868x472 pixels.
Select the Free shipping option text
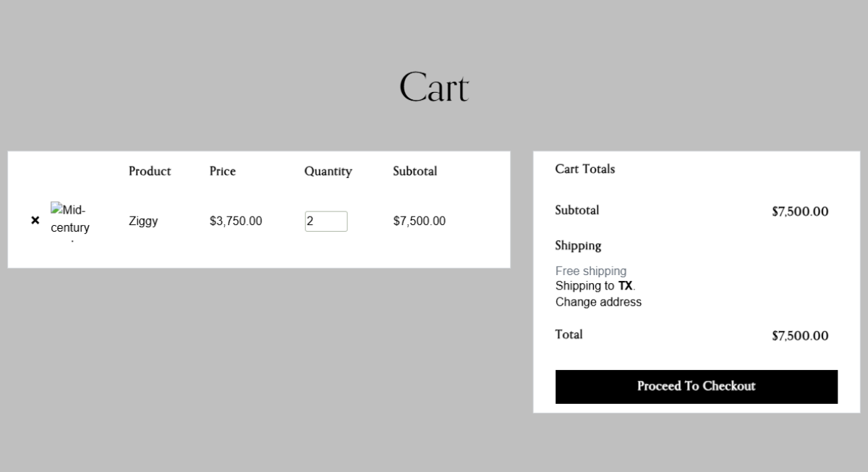tap(590, 271)
